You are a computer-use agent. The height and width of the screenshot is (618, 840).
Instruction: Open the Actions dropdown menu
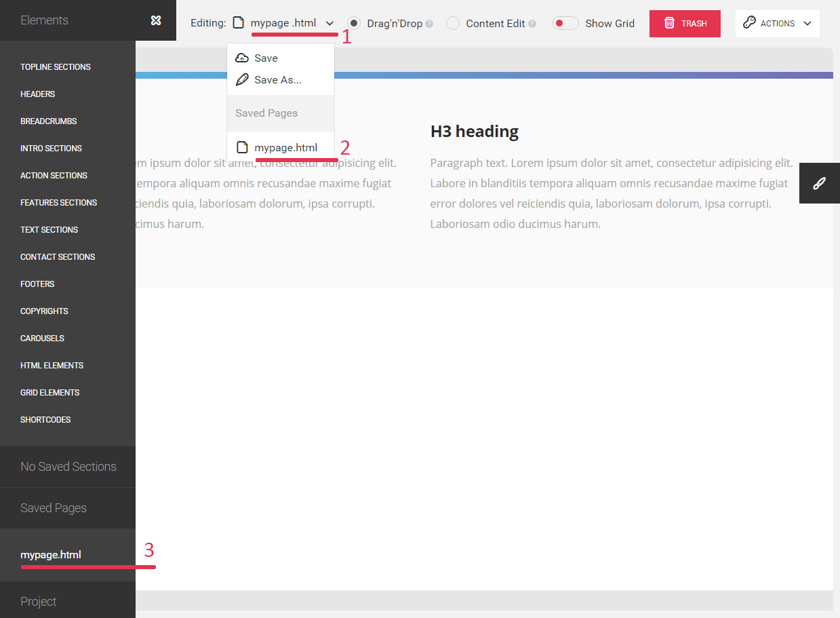point(777,23)
